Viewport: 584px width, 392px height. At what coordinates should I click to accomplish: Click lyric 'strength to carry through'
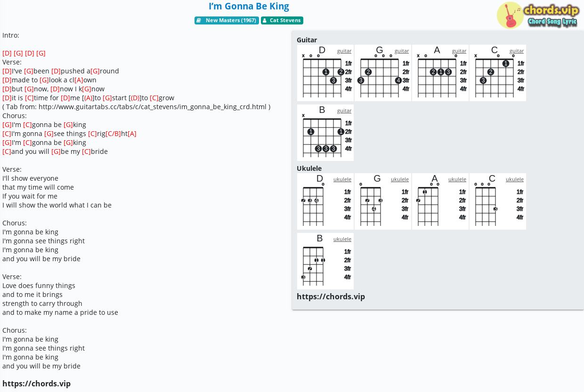(x=42, y=304)
